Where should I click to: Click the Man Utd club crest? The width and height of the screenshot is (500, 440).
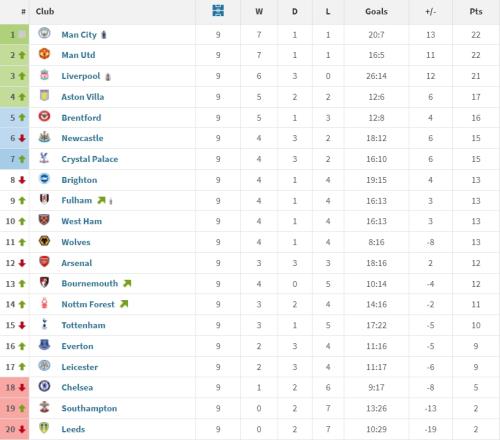point(44,54)
